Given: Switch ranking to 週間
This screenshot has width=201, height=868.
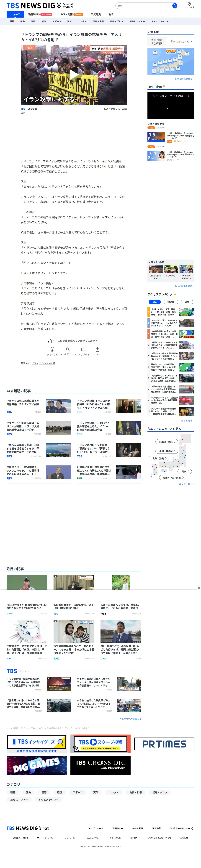Looking at the screenshot, I should tap(187, 302).
